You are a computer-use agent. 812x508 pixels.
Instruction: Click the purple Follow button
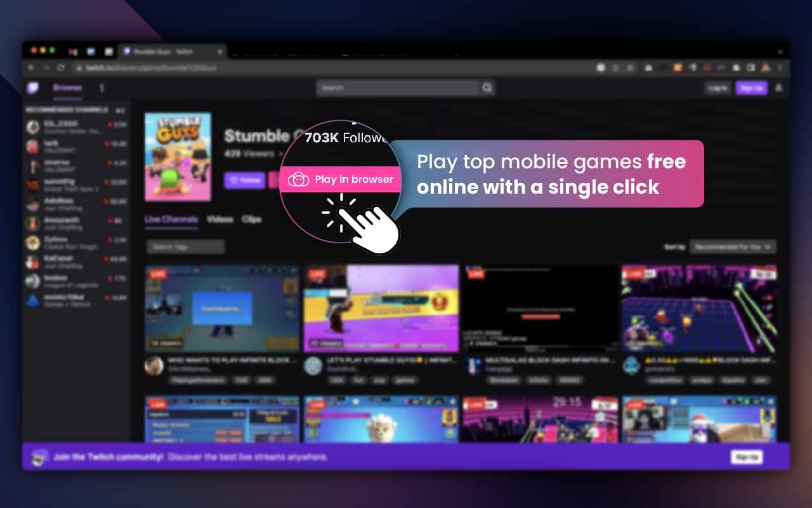244,180
